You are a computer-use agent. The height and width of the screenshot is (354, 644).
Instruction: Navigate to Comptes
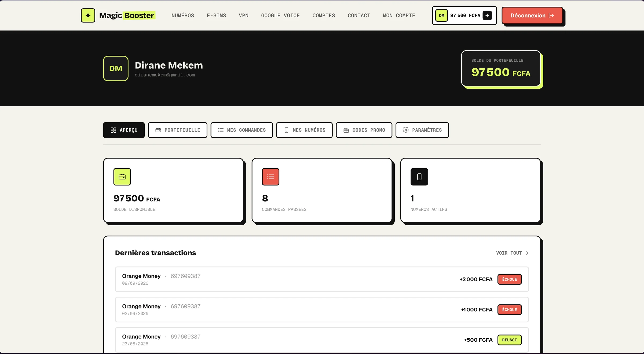(x=324, y=16)
